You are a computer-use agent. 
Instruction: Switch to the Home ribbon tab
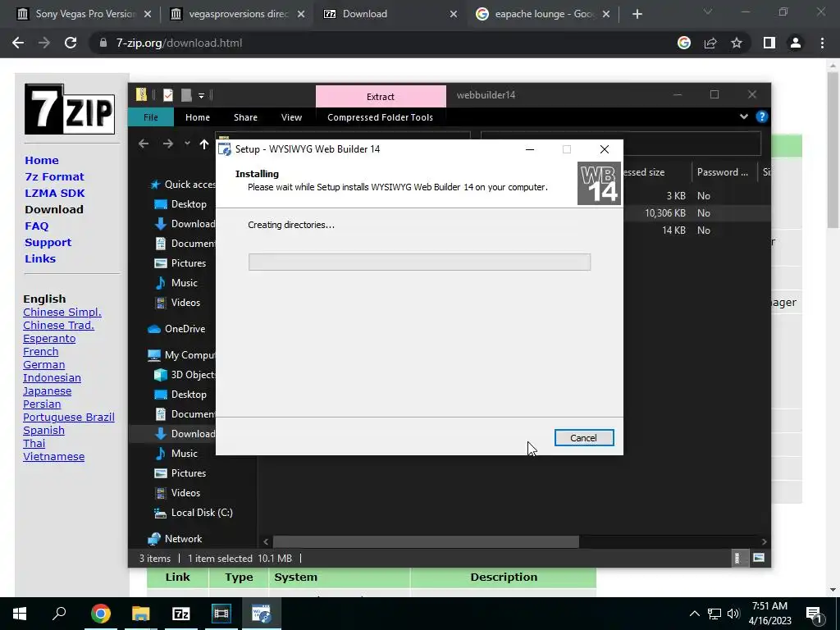click(x=198, y=117)
